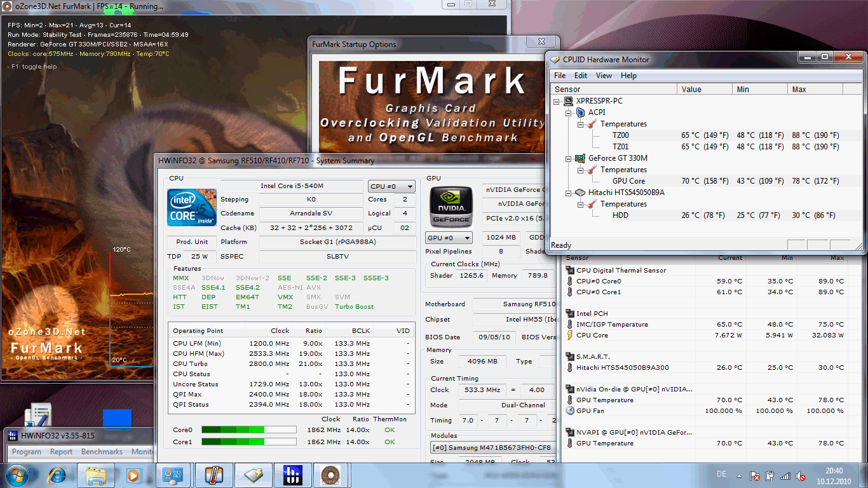The width and height of the screenshot is (868, 488).
Task: Collapse the Hitachi HTS545050B9A node
Action: 569,193
